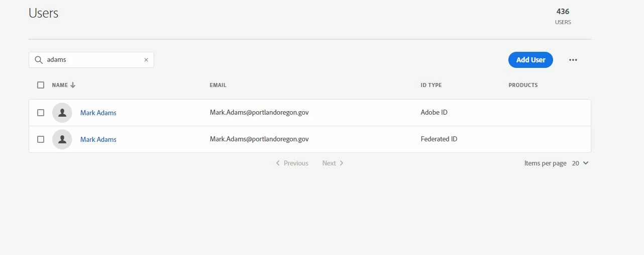Click the Next page chevron
Viewport: 644px width, 255px height.
click(x=342, y=163)
